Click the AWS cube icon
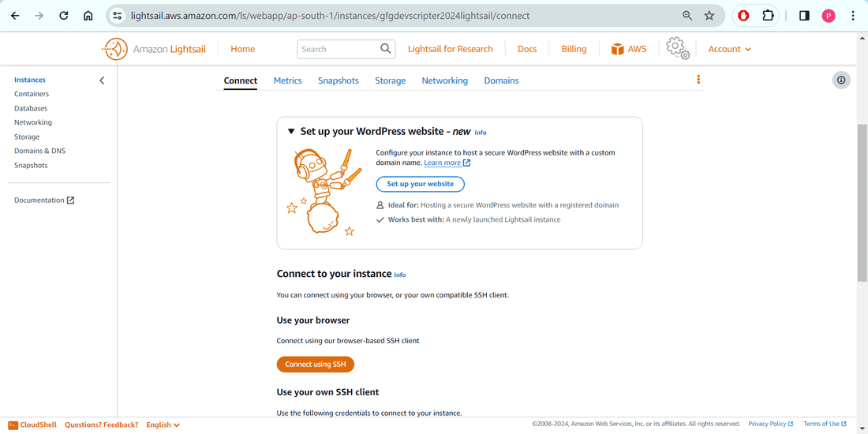The height and width of the screenshot is (434, 868). tap(617, 49)
